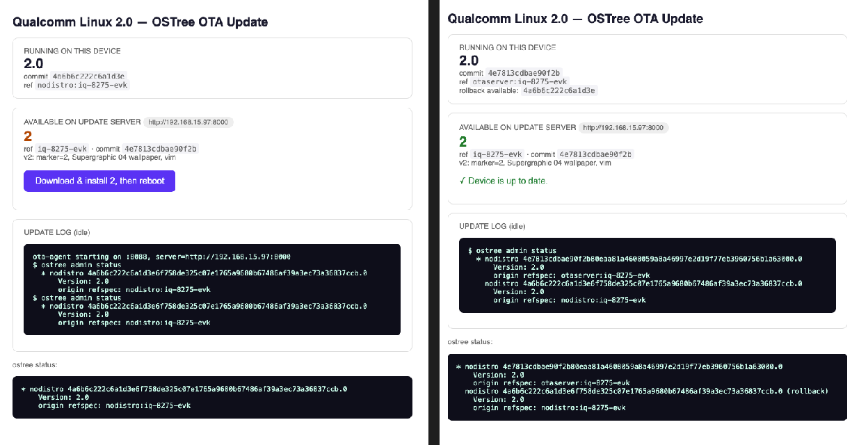Image resolution: width=868 pixels, height=445 pixels.
Task: Click ostree status label in right panel
Action: pos(470,341)
